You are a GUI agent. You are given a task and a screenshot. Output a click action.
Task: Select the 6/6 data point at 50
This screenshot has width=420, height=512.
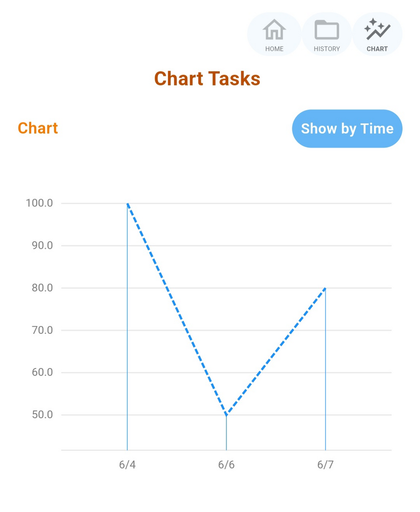coord(226,415)
